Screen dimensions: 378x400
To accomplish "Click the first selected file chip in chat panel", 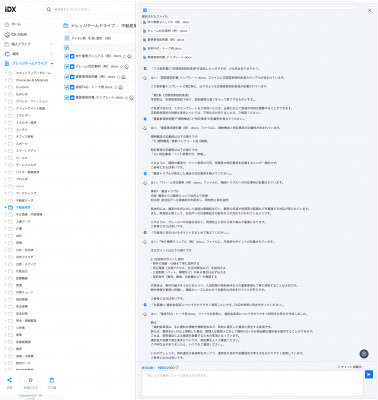I will tap(166, 22).
